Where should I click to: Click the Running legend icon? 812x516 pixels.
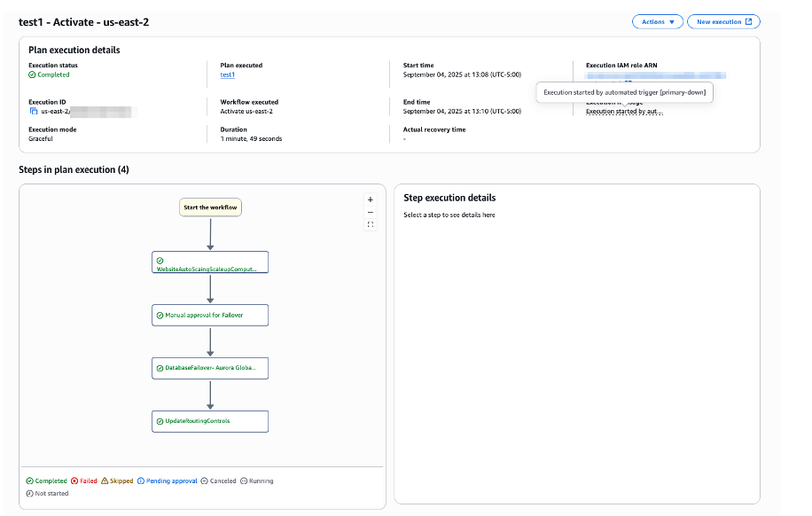tap(245, 481)
